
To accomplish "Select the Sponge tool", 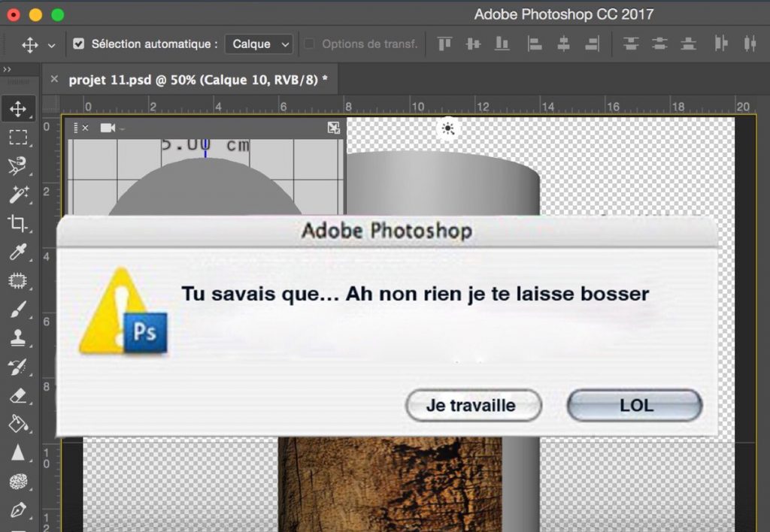I will [18, 481].
